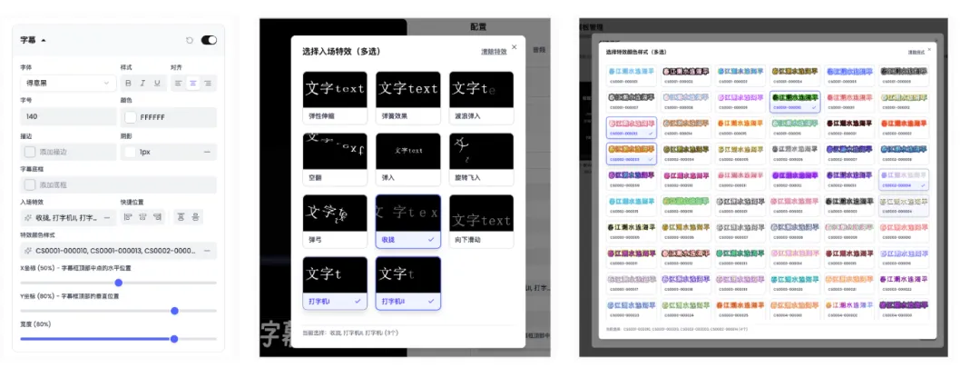Toggle italic text style
The image size is (980, 368).
pos(142,84)
